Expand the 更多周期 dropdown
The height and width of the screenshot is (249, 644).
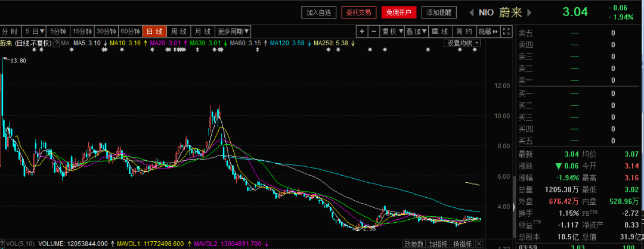click(233, 32)
